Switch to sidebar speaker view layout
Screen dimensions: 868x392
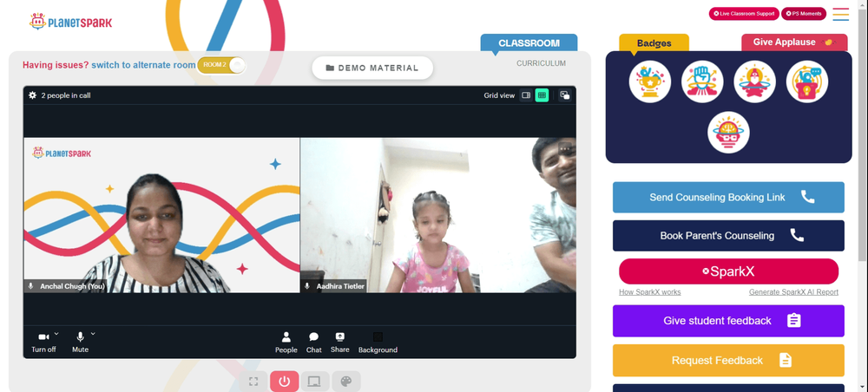pos(526,95)
